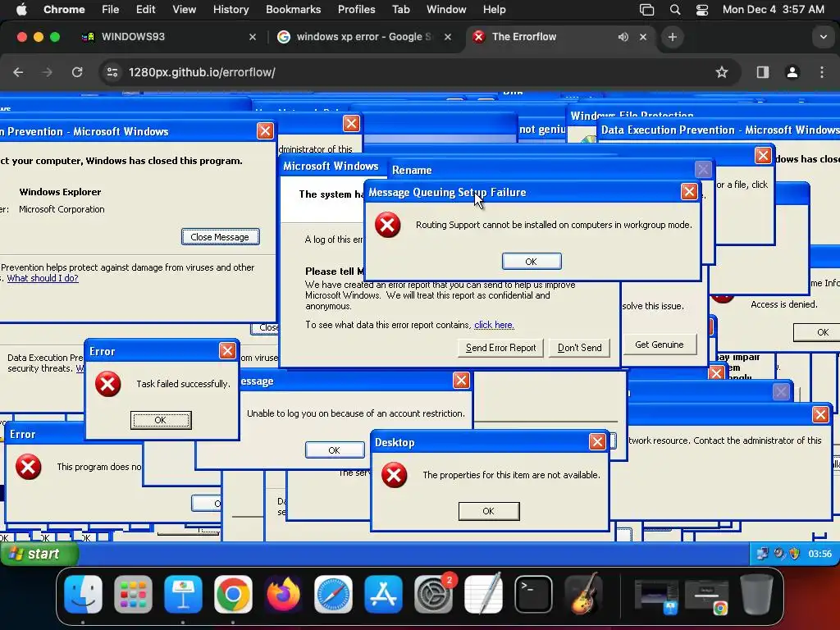Viewport: 840px width, 630px height.
Task: Open the 'What should I do?' link
Action: click(x=43, y=278)
